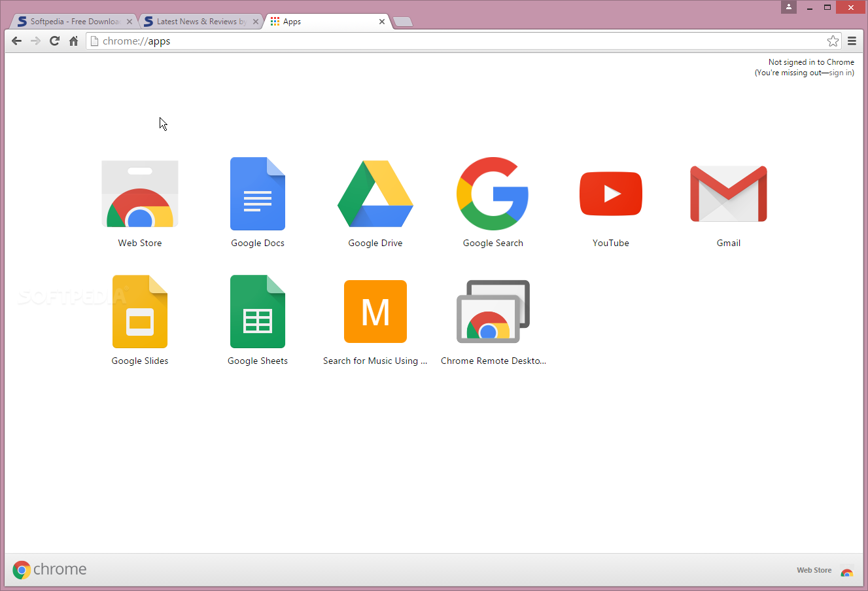Open the Chrome hamburger menu
Image resolution: width=868 pixels, height=591 pixels.
pyautogui.click(x=852, y=41)
